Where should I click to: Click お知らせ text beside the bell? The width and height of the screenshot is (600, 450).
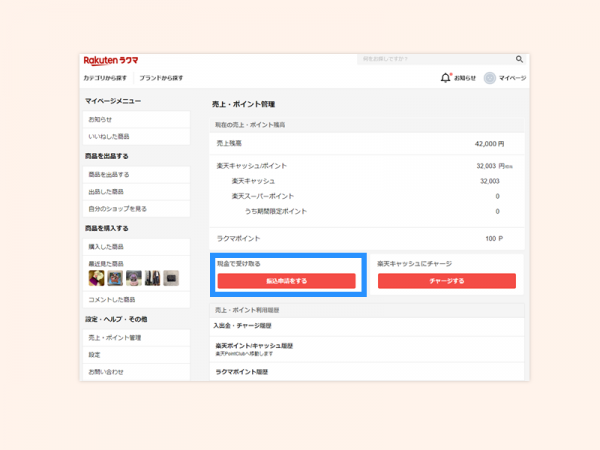point(465,78)
